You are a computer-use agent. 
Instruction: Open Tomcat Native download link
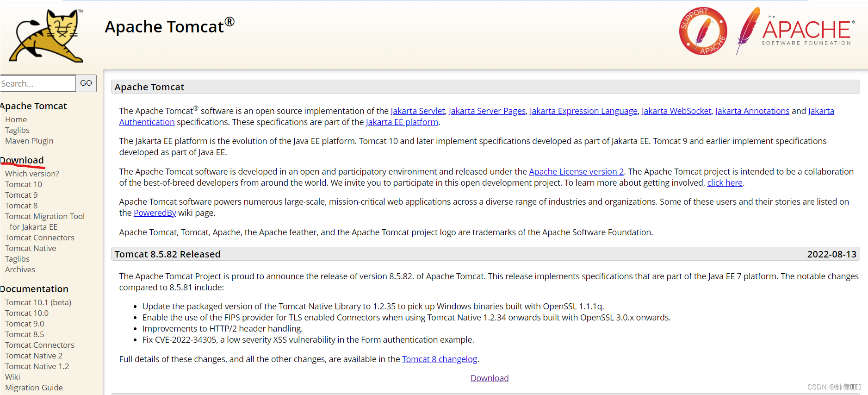click(x=31, y=248)
